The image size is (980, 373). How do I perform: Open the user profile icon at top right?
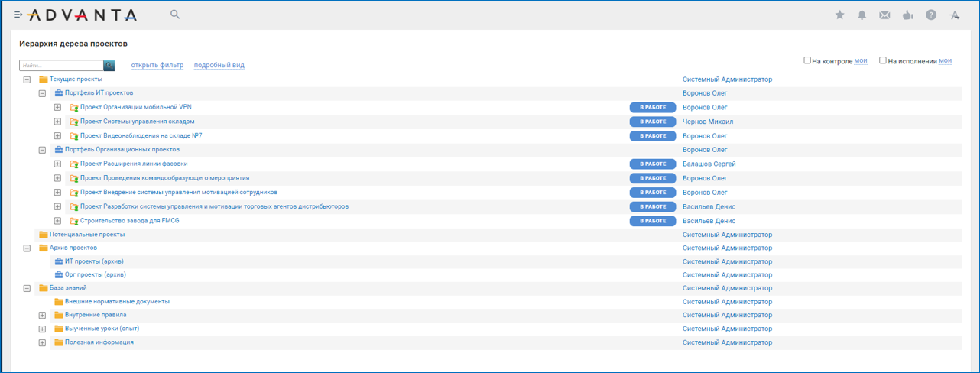(x=955, y=15)
